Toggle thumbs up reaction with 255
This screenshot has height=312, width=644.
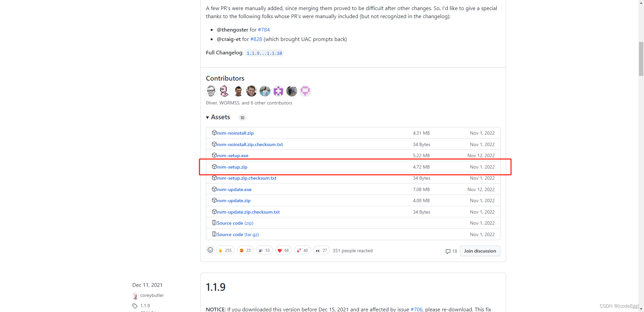225,250
